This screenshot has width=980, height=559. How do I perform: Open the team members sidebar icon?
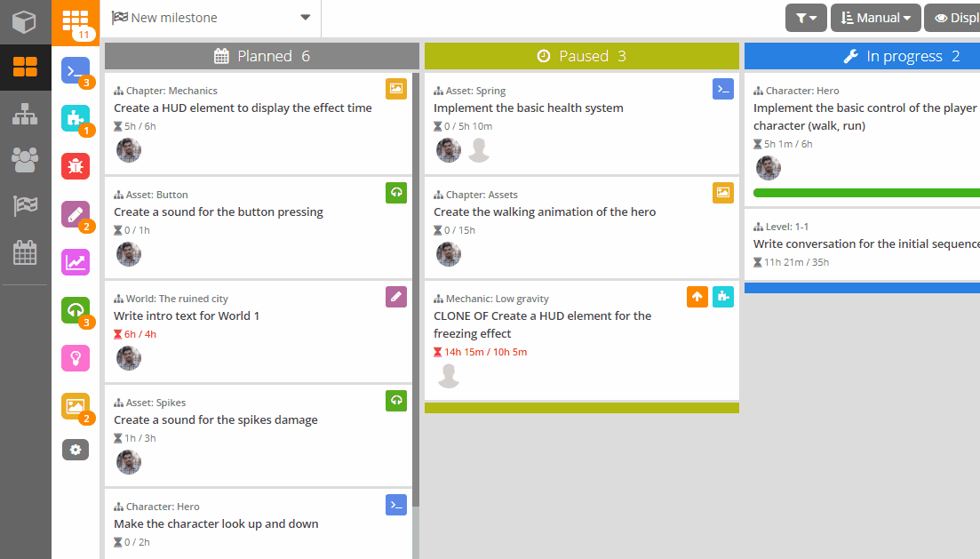25,160
